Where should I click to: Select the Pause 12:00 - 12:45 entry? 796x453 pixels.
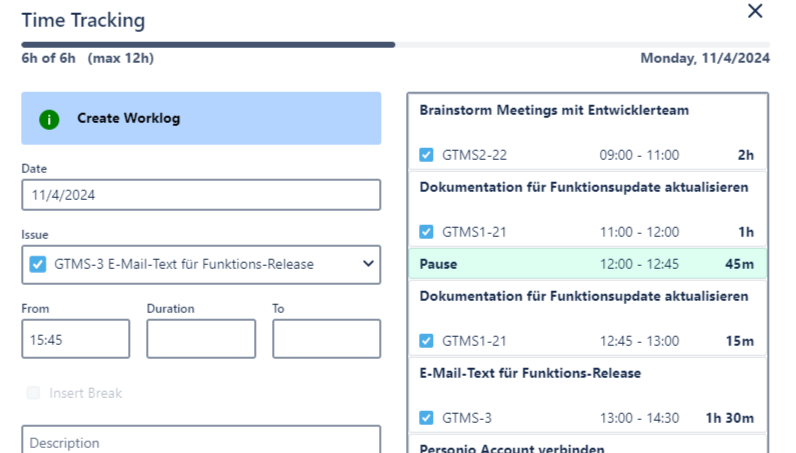click(x=587, y=264)
